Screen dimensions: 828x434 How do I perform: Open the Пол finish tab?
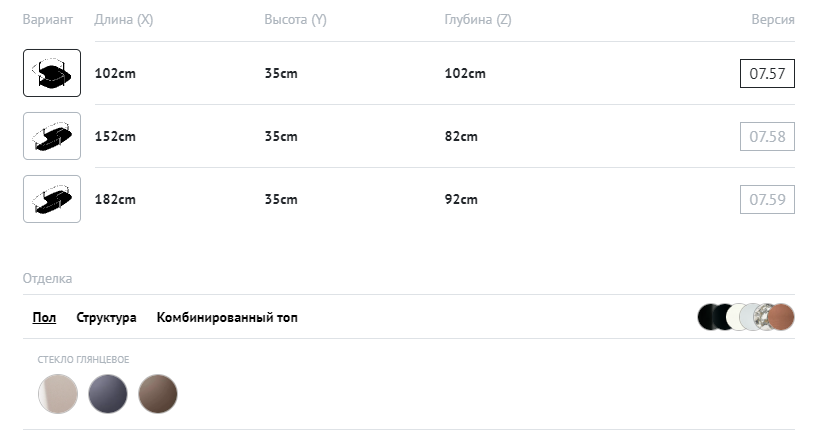(x=44, y=318)
